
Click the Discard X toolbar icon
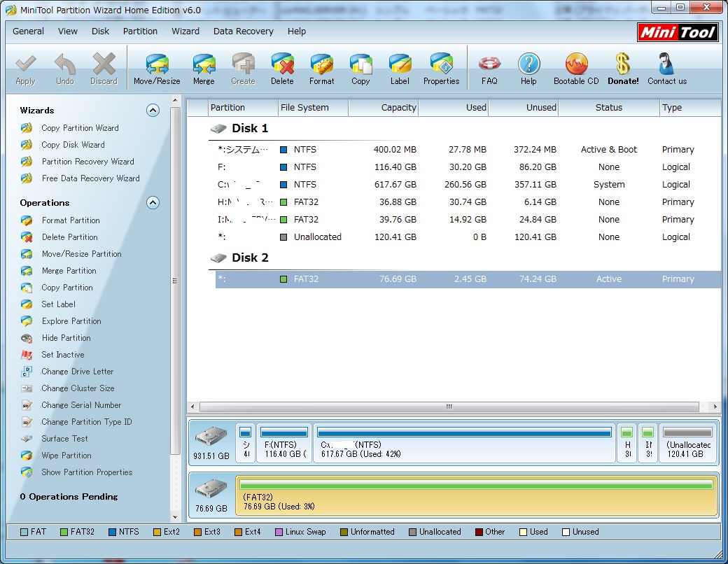(x=104, y=70)
